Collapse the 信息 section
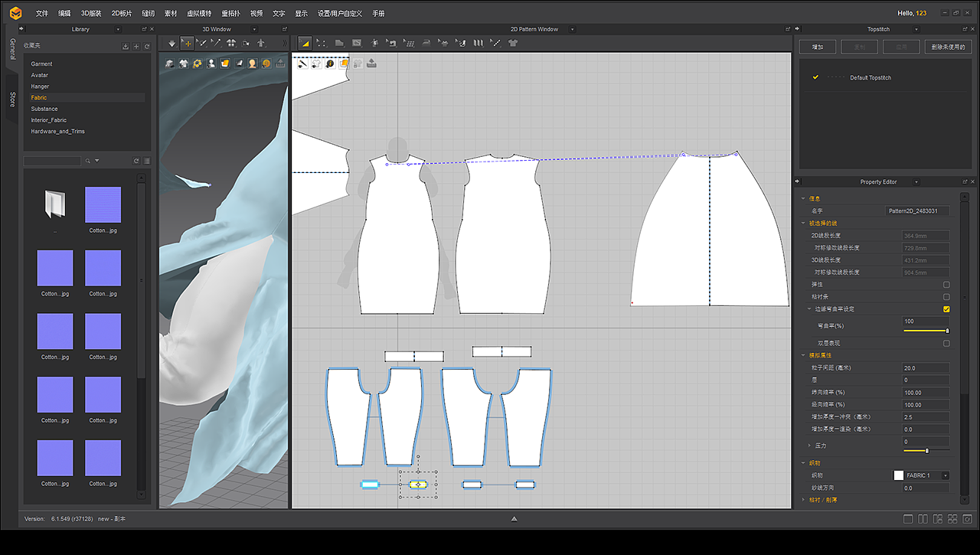The width and height of the screenshot is (980, 555). coord(802,198)
